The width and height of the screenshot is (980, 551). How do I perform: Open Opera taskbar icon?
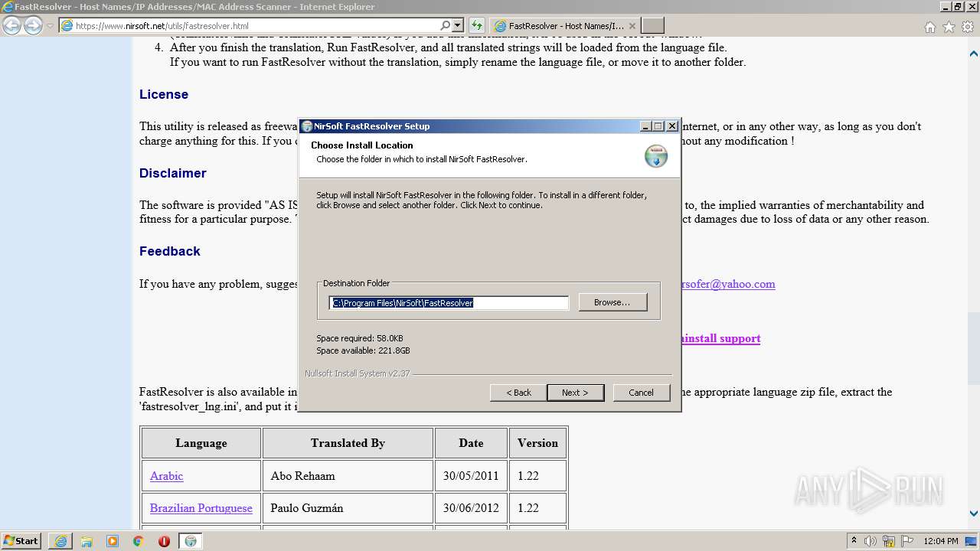click(x=165, y=541)
